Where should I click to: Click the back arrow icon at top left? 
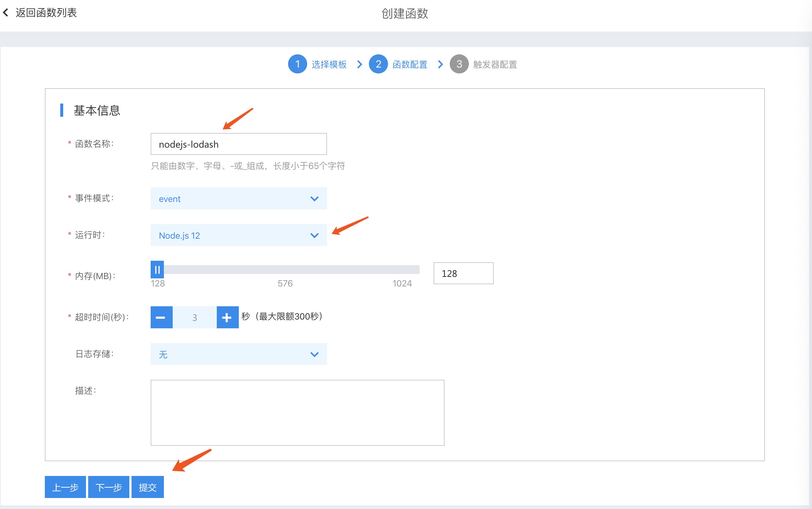(x=6, y=13)
